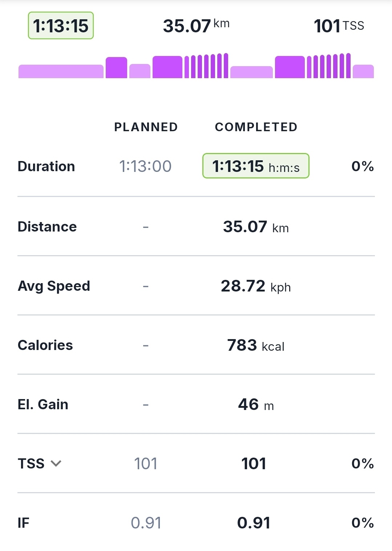Tap the COMPLETED column header

coord(256,127)
